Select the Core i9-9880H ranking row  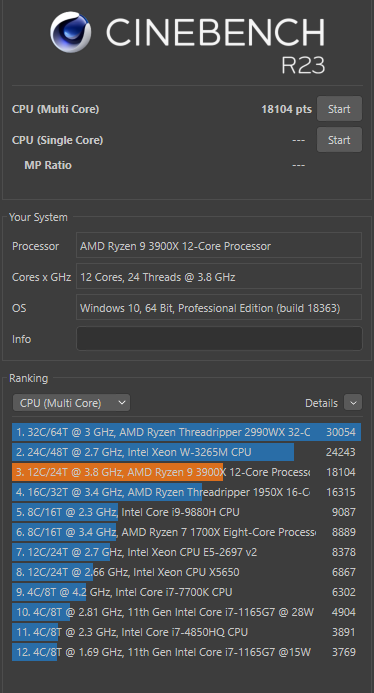pos(187,512)
